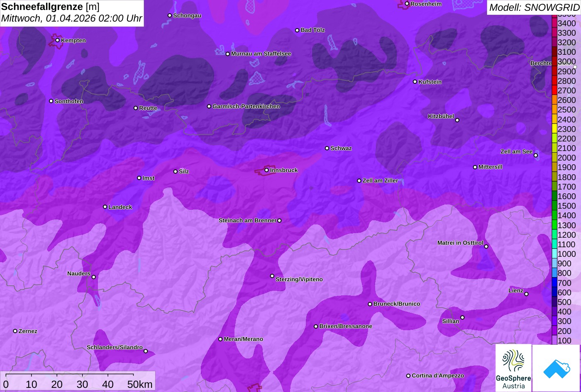Screen dimensions: 581x392
Task: Click the blue cloud house logo
Action: [x=557, y=368]
